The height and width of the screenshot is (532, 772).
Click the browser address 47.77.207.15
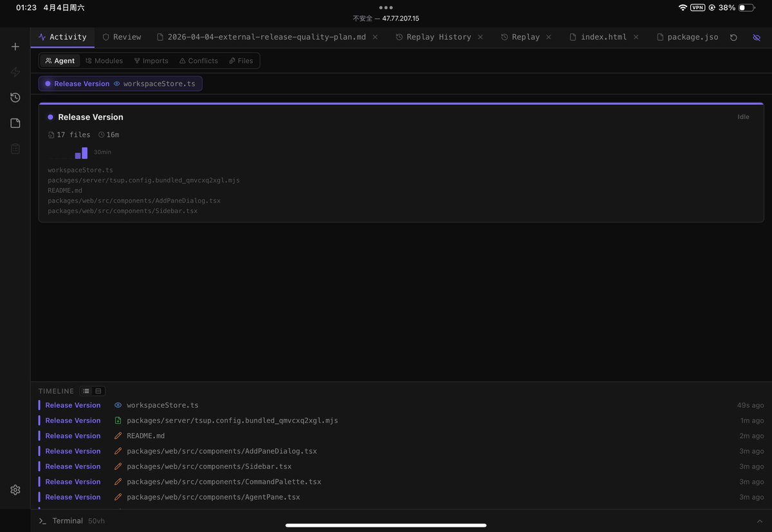click(x=400, y=19)
